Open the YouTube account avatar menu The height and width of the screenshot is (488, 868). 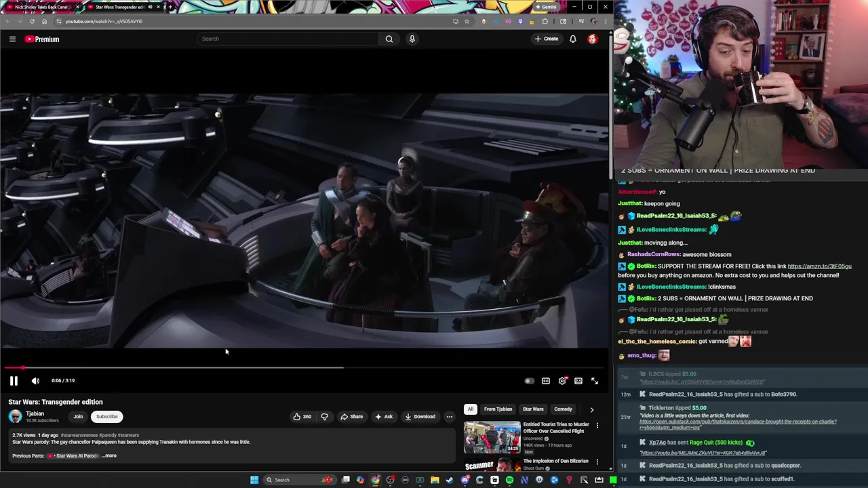pyautogui.click(x=593, y=39)
